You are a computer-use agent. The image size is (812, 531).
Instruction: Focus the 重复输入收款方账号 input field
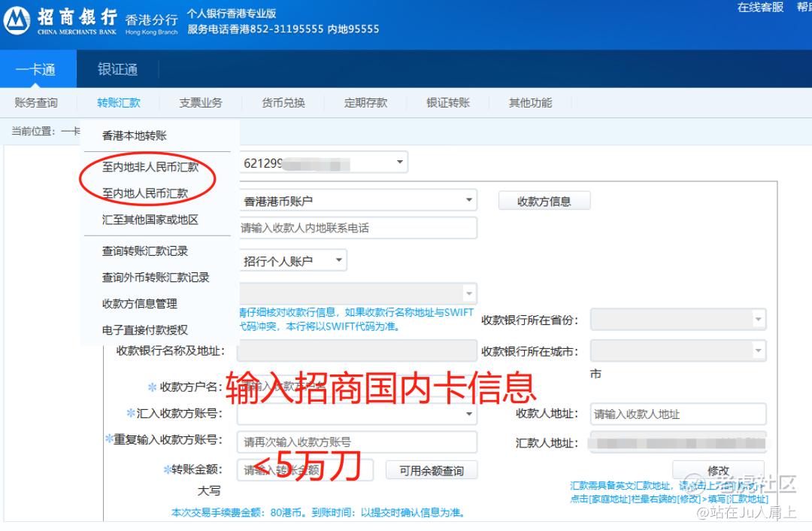point(357,442)
